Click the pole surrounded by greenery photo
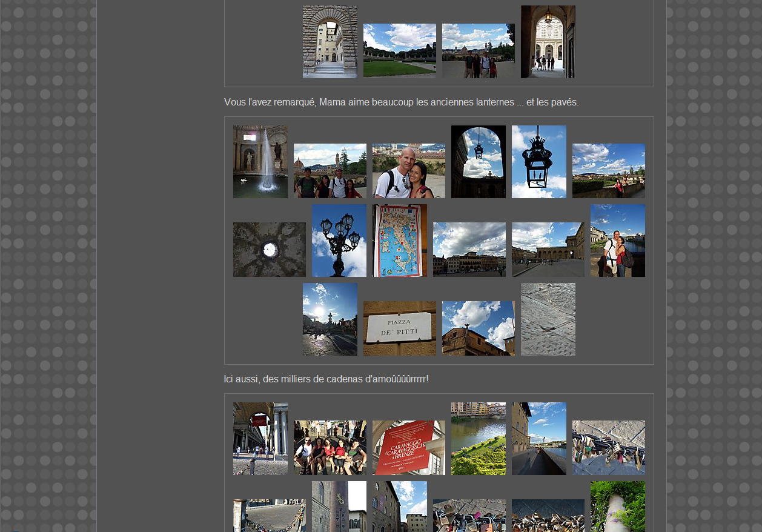Image resolution: width=762 pixels, height=532 pixels. [x=617, y=507]
